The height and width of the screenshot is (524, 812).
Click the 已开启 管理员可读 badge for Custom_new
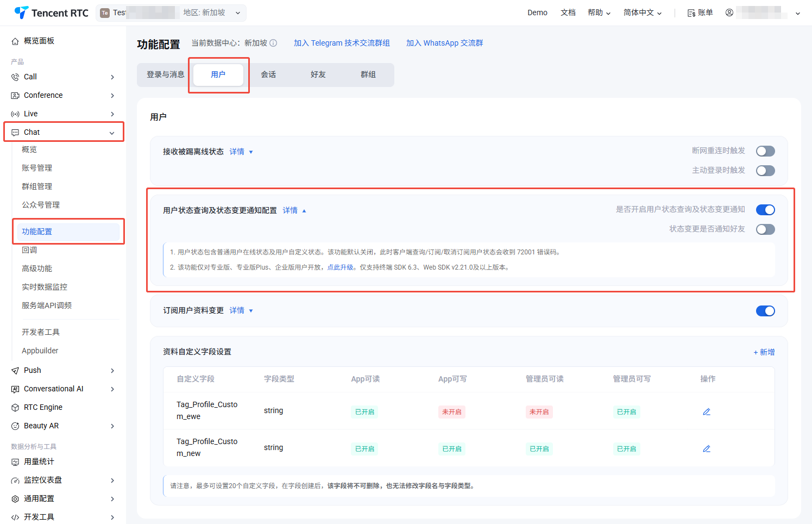click(x=539, y=449)
